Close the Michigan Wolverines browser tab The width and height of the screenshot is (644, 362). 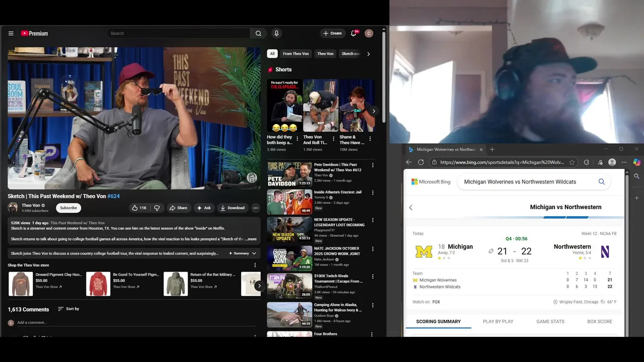481,149
